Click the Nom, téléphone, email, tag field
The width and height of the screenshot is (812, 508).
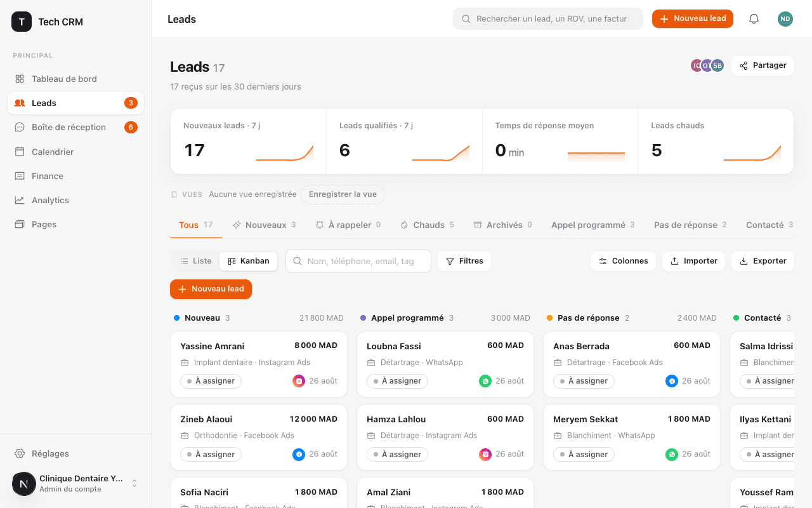pos(358,261)
